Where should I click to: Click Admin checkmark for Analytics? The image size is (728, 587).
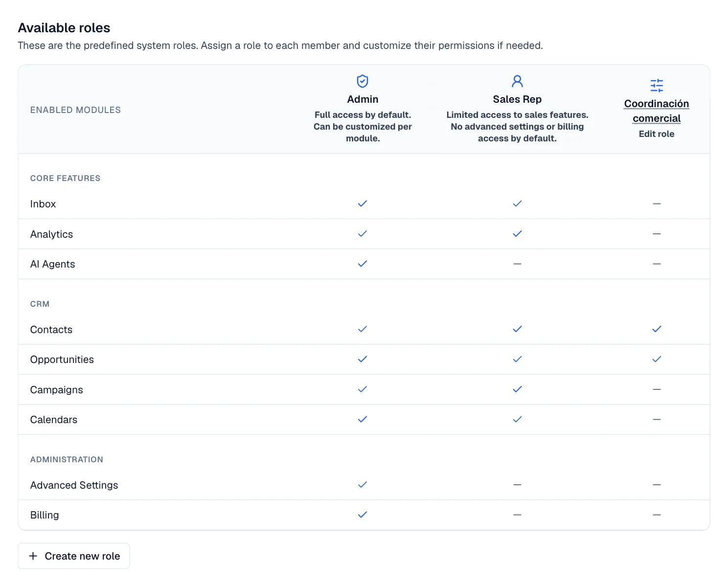coord(363,234)
